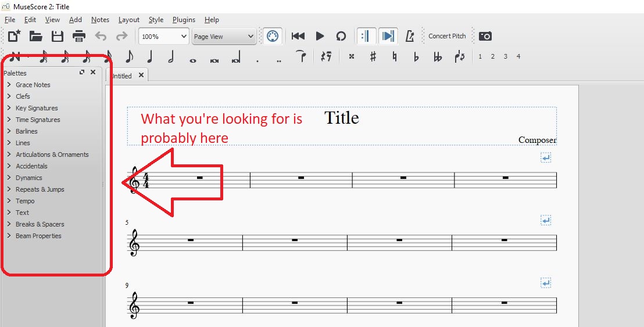Click the image capture camera icon

485,36
